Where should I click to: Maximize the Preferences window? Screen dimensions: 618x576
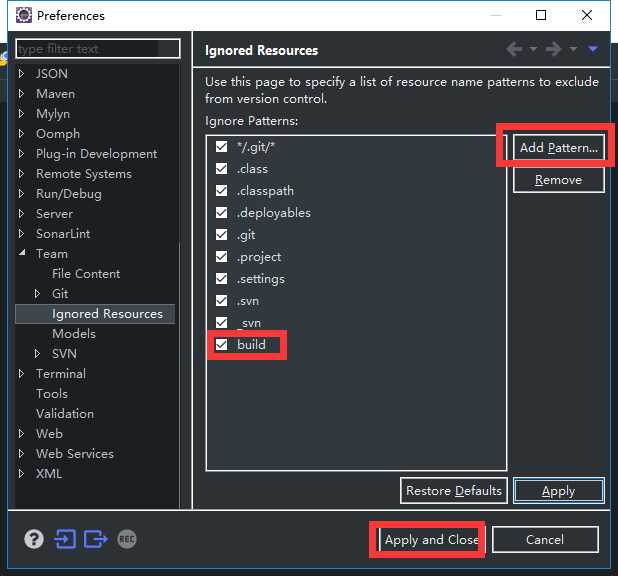click(541, 15)
